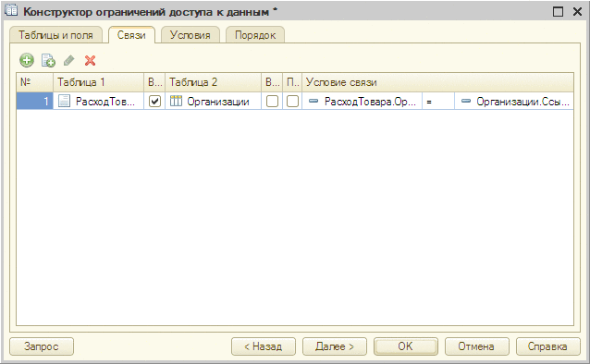
Task: Confirm with the OK button
Action: coord(406,346)
